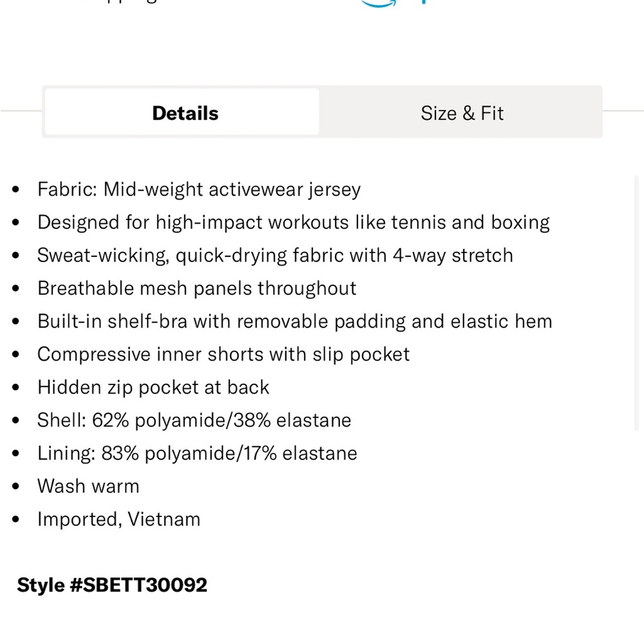Screen dimensions: 644x644
Task: Click the bullet beside Imported, Vietnam
Action: coord(15,520)
